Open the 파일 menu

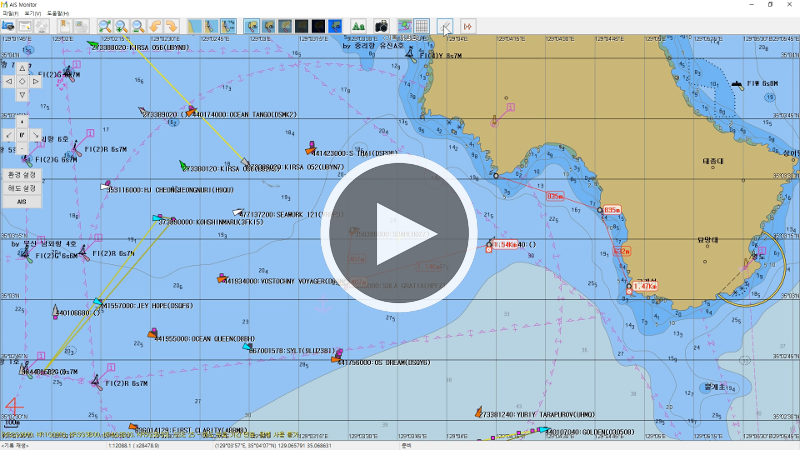pos(10,13)
